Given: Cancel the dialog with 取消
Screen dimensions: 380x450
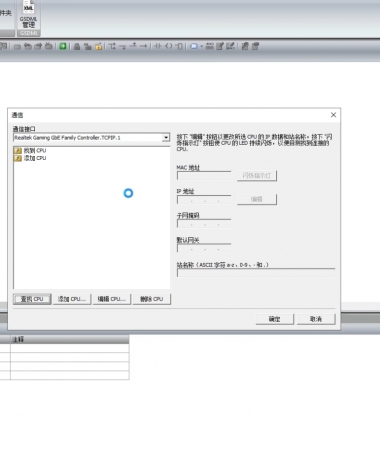Looking at the screenshot, I should coord(316,319).
